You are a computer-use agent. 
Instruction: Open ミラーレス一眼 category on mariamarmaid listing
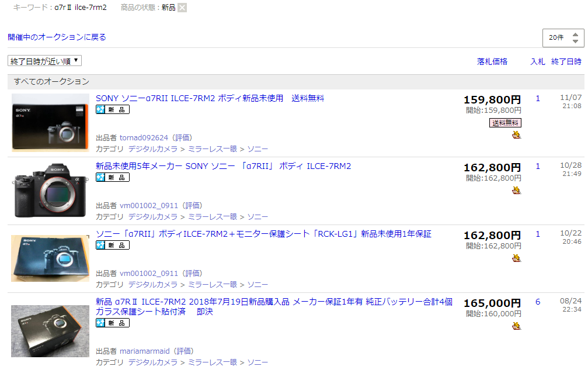click(212, 362)
